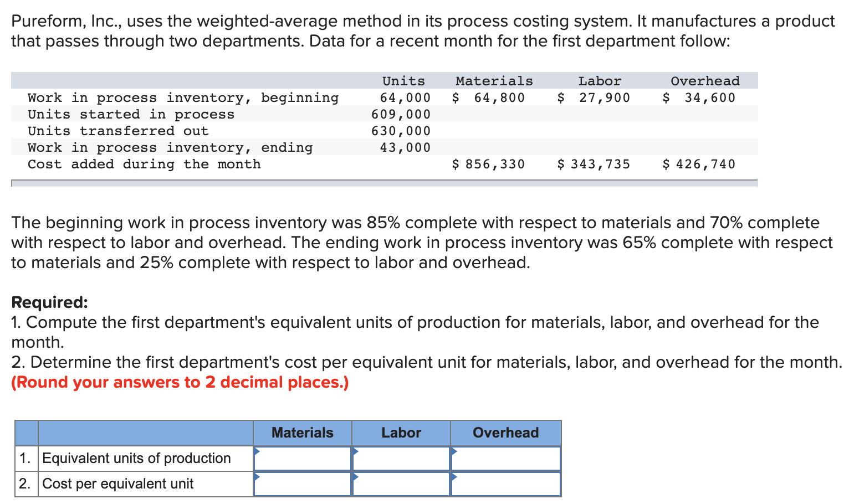The image size is (849, 504).
Task: Click the blue flag marker in Overhead equivalent units cell
Action: [453, 451]
